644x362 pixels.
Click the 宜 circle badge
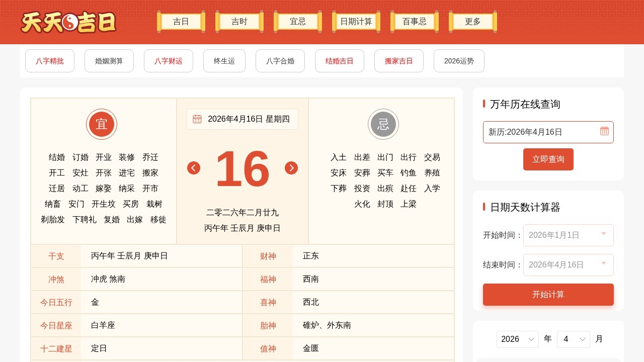(x=102, y=124)
